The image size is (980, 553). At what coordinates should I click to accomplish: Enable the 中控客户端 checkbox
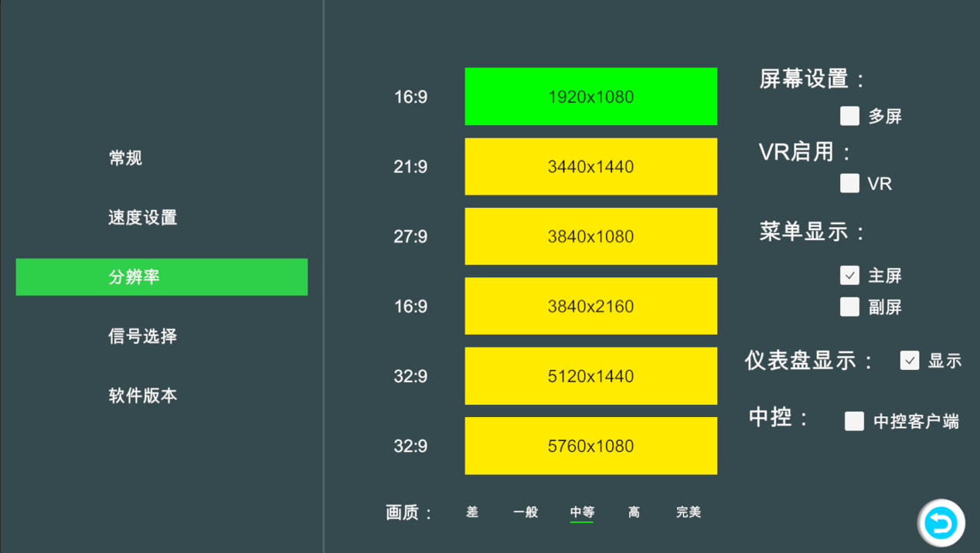(x=854, y=421)
